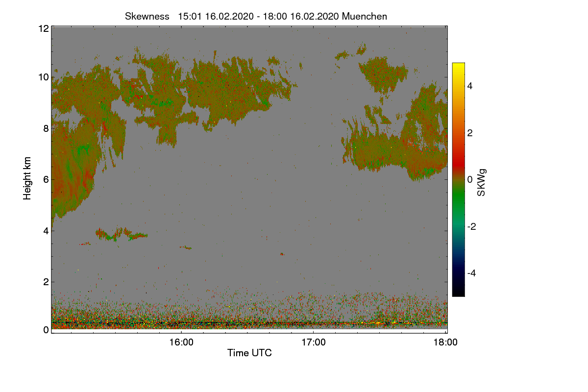Viewport: 588px width, 392px height.
Task: Click the Skewness plot title text
Action: click(x=256, y=16)
